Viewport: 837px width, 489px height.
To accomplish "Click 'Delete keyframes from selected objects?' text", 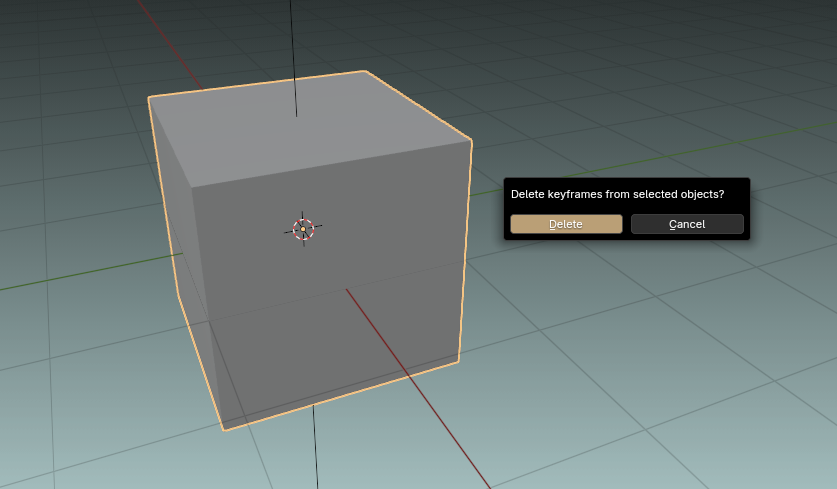I will point(618,194).
